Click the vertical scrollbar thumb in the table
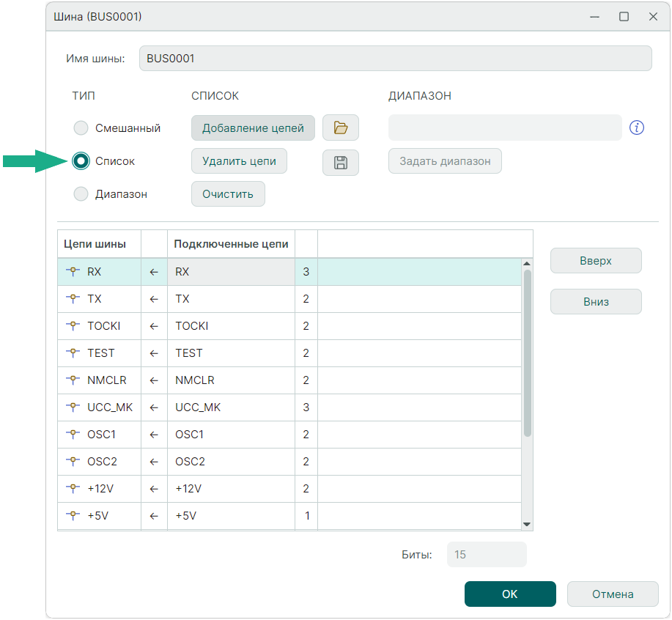 (x=527, y=352)
